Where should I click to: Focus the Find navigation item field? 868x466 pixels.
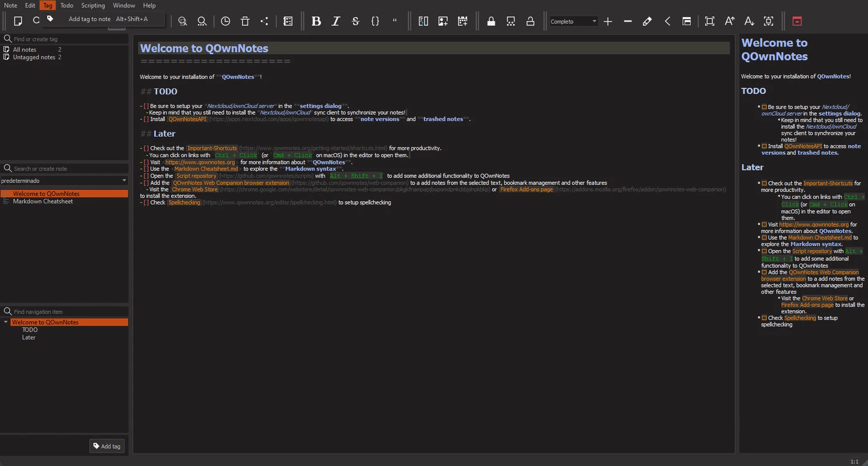click(64, 312)
